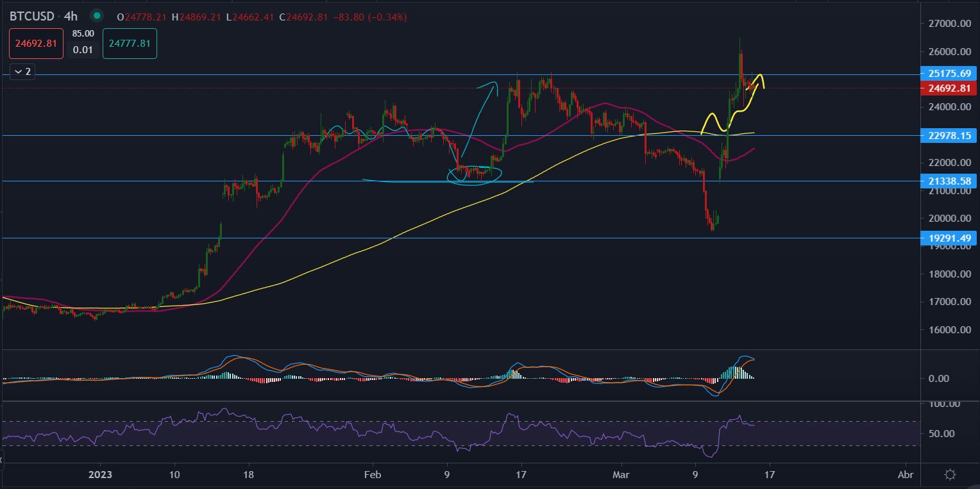Image resolution: width=980 pixels, height=489 pixels.
Task: Select the 21338.58 price axis label
Action: pos(949,182)
